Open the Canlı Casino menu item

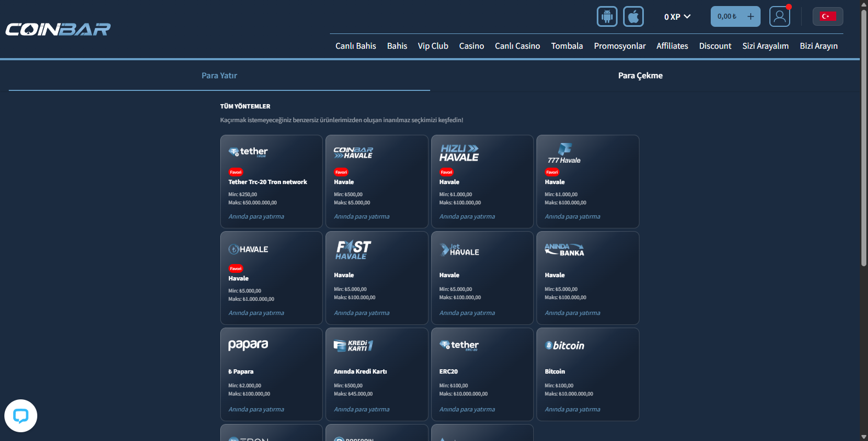pyautogui.click(x=517, y=46)
